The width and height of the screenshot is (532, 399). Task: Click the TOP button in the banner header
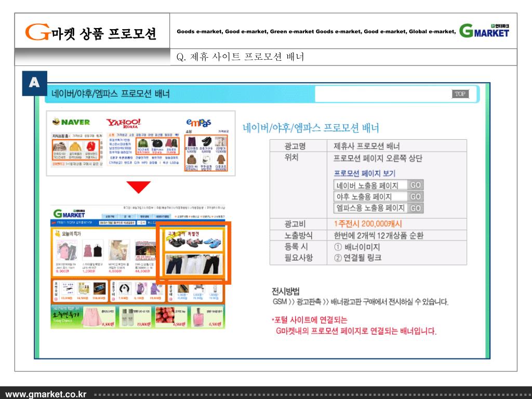coord(460,94)
